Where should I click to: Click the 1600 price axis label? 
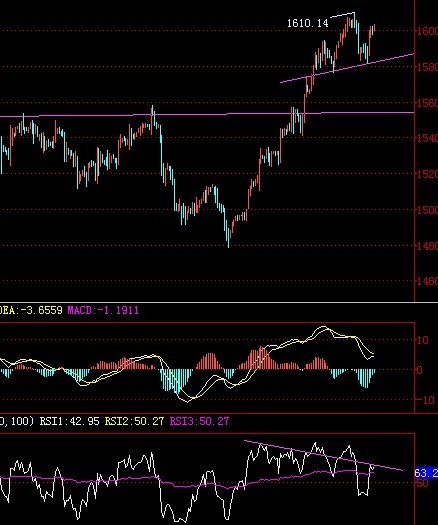(x=427, y=31)
